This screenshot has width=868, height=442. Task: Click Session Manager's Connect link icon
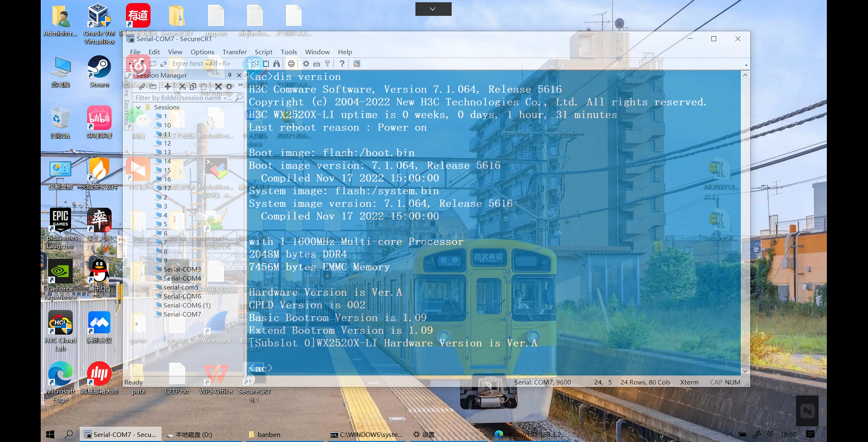(142, 86)
